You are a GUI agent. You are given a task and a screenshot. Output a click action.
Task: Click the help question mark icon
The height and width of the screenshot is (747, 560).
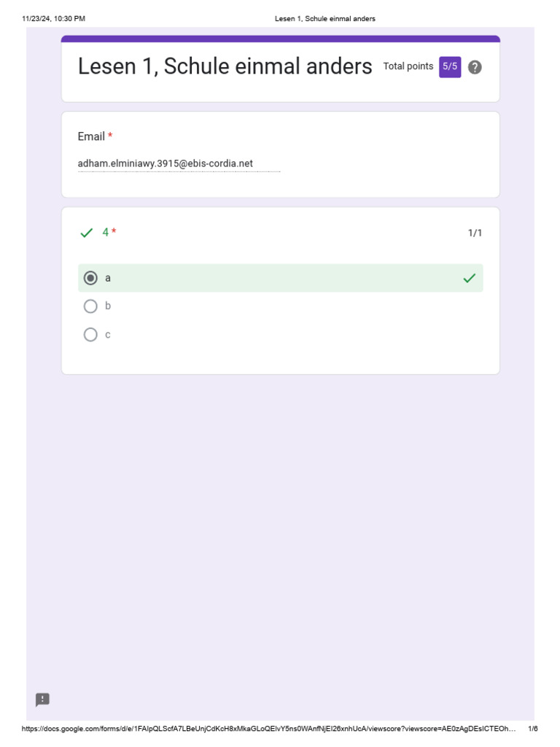475,67
